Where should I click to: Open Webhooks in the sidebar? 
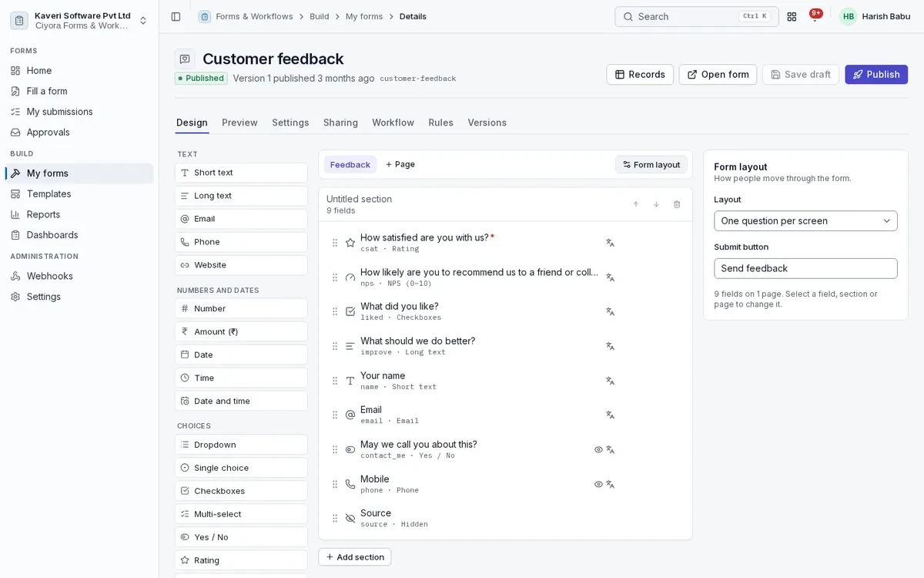coord(79,276)
